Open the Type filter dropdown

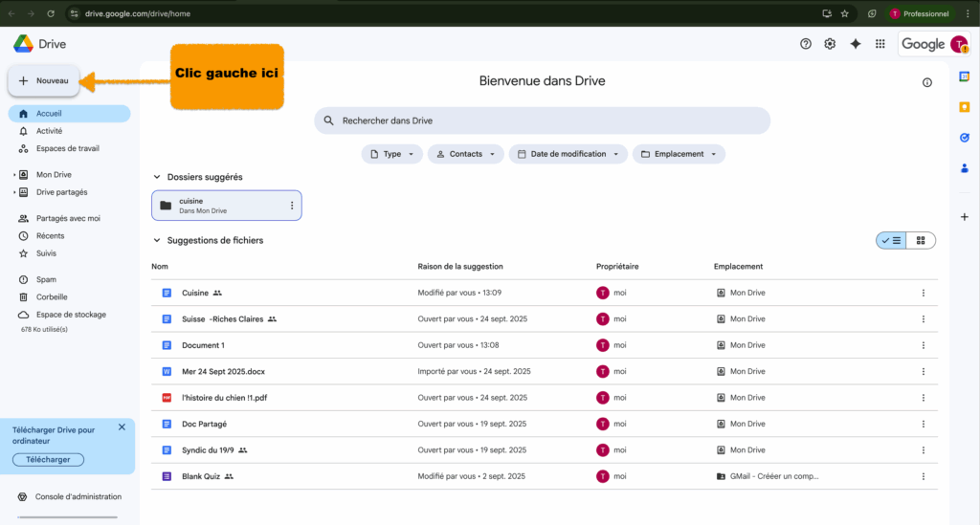pos(391,154)
